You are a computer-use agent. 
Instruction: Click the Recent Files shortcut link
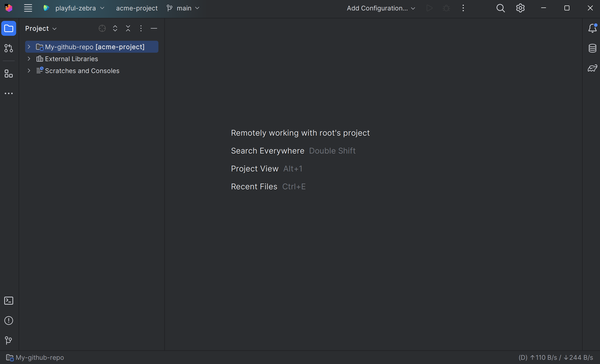(x=254, y=187)
